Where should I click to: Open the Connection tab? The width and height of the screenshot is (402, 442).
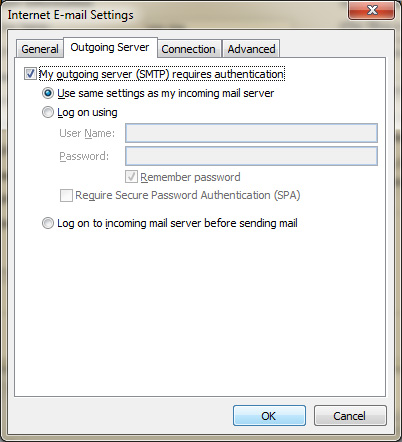coord(189,49)
